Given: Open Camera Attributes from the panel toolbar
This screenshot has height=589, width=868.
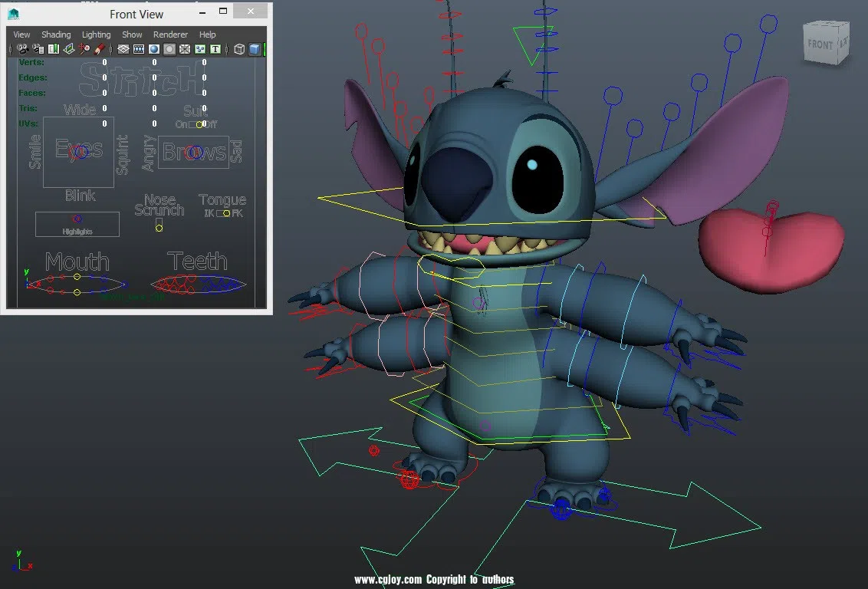Looking at the screenshot, I should coord(38,49).
